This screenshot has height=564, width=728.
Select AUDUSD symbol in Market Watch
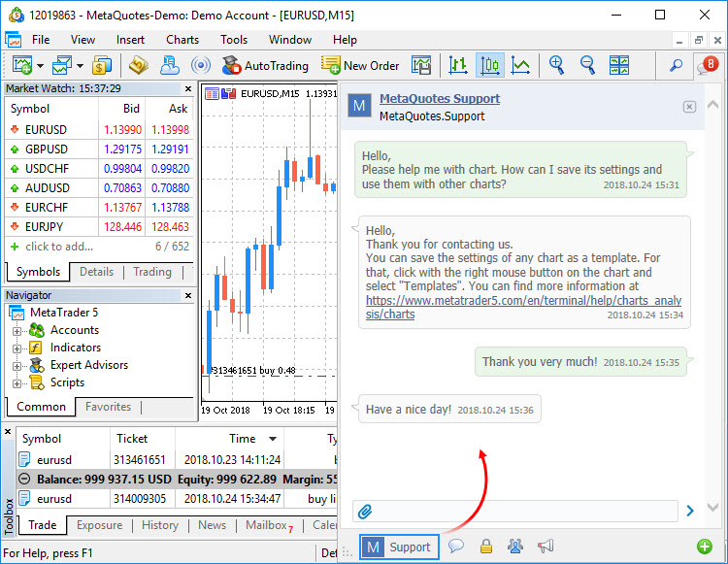click(x=48, y=188)
